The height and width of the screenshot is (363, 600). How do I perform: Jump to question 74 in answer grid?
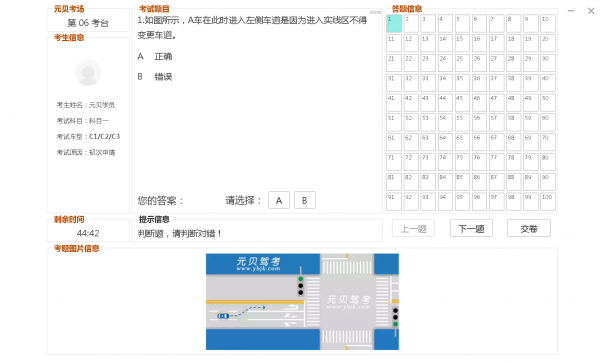(x=445, y=162)
